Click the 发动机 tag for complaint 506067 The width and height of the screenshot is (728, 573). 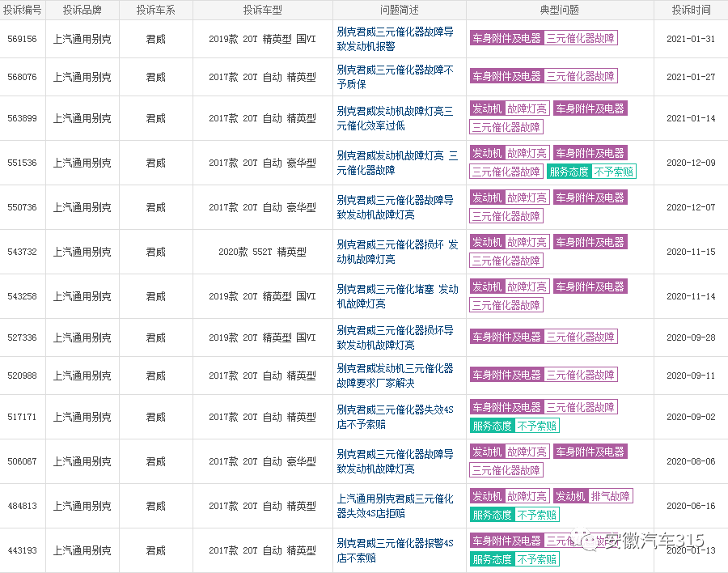coord(487,452)
